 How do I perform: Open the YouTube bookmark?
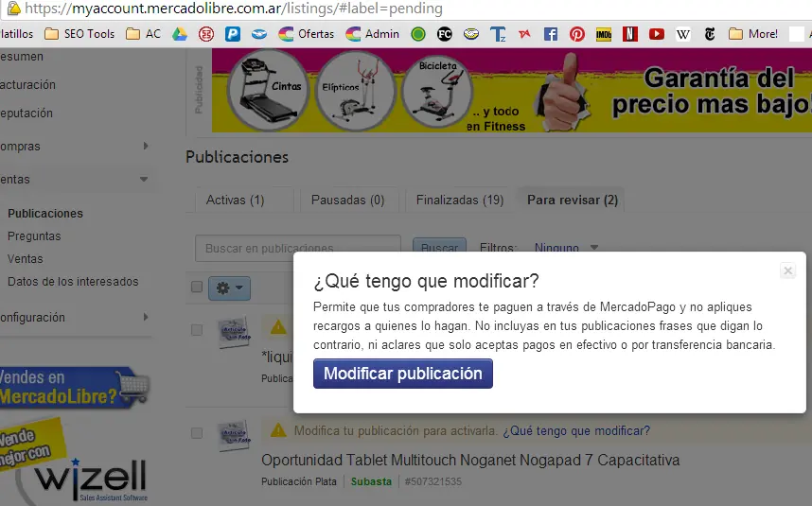click(657, 34)
